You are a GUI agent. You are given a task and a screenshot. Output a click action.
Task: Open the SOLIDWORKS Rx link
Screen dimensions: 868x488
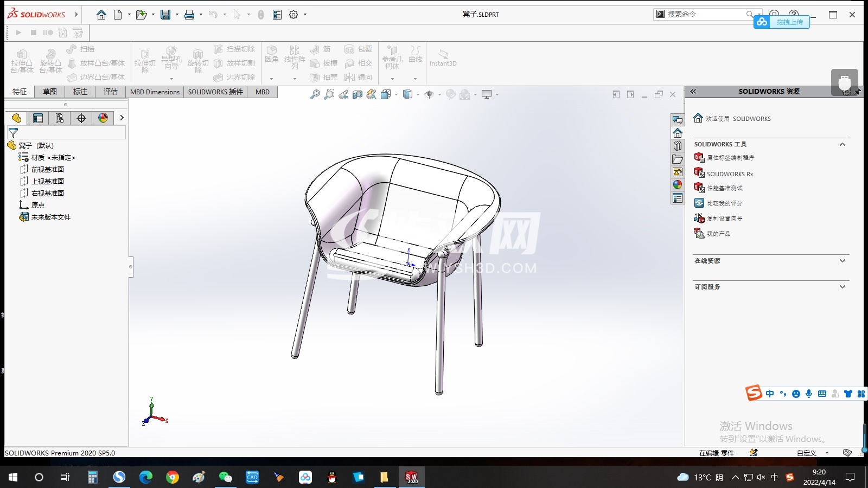[x=730, y=174]
